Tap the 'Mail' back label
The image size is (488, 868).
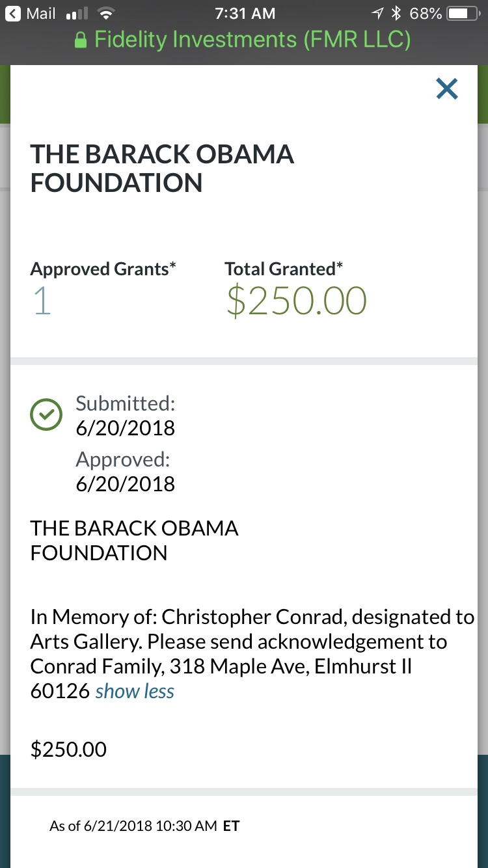click(x=40, y=14)
